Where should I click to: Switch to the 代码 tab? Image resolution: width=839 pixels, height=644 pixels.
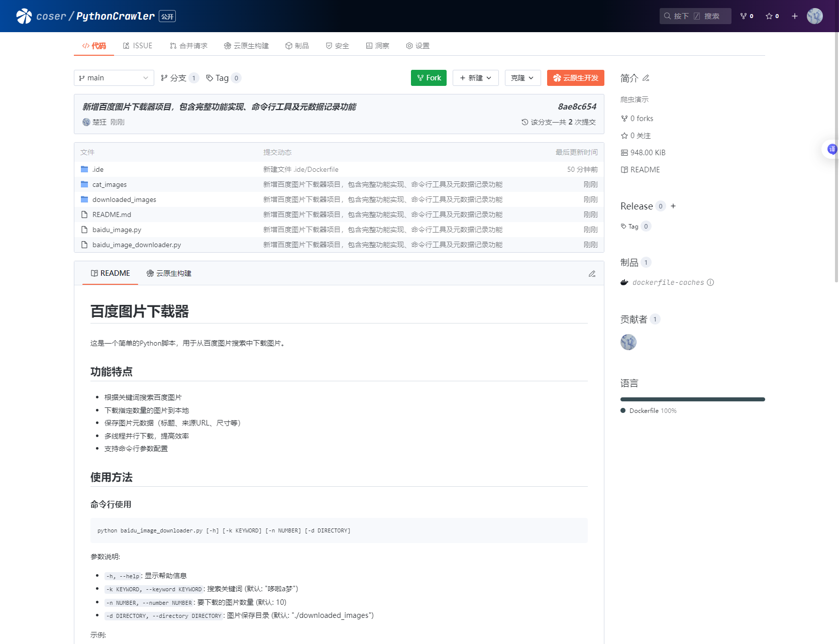(x=94, y=46)
